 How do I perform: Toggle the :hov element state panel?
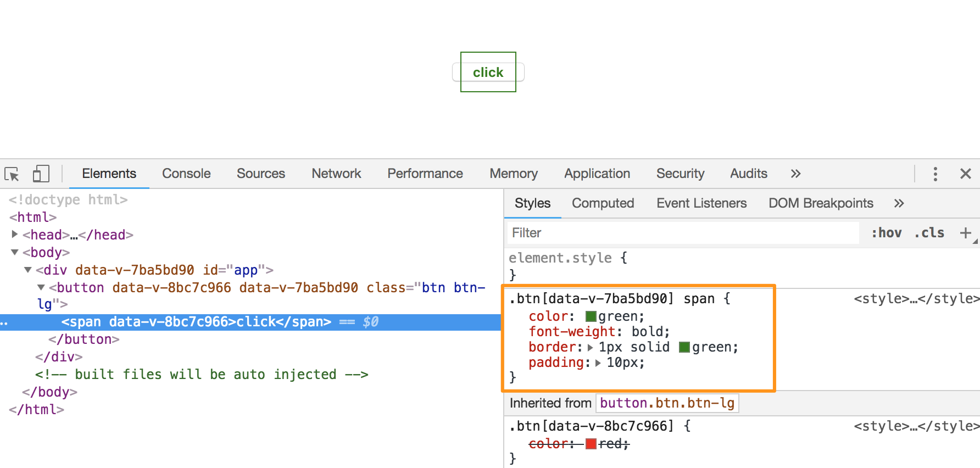886,233
